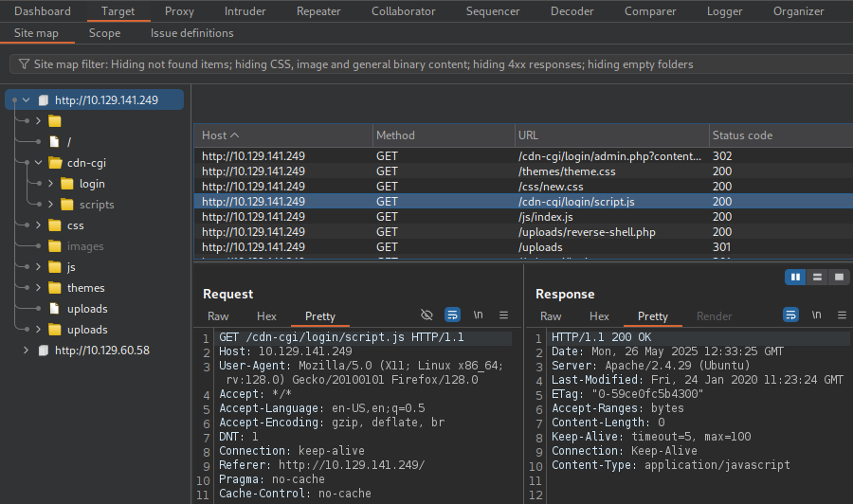Image resolution: width=853 pixels, height=504 pixels.
Task: Expand the scripts folder
Action: pos(50,205)
